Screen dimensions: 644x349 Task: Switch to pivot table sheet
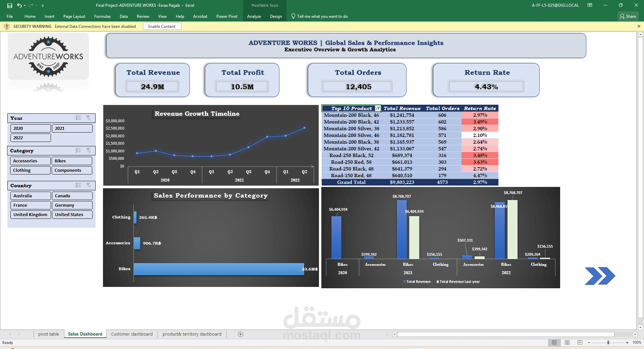49,334
